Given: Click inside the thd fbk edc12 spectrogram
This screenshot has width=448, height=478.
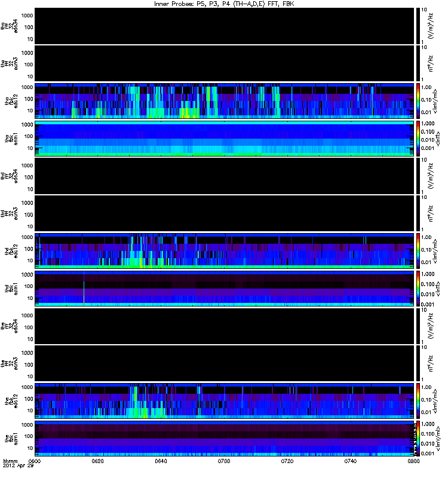Looking at the screenshot, I should 224,251.
